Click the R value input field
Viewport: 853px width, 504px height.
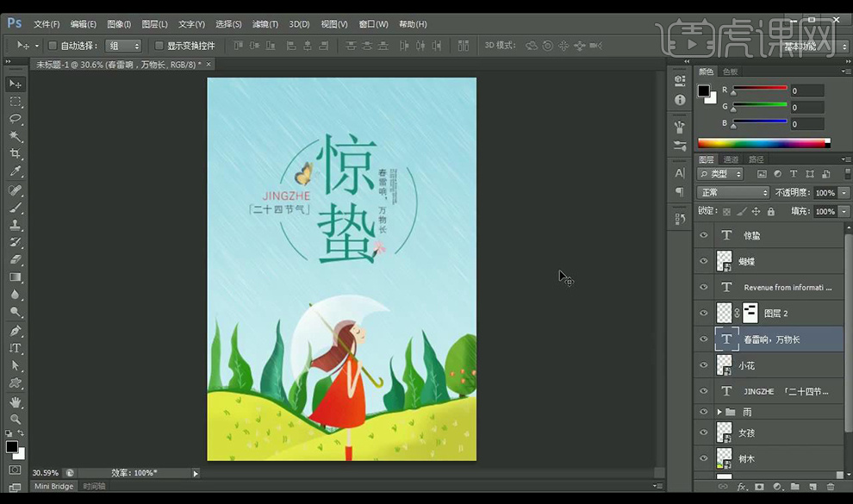(x=806, y=90)
